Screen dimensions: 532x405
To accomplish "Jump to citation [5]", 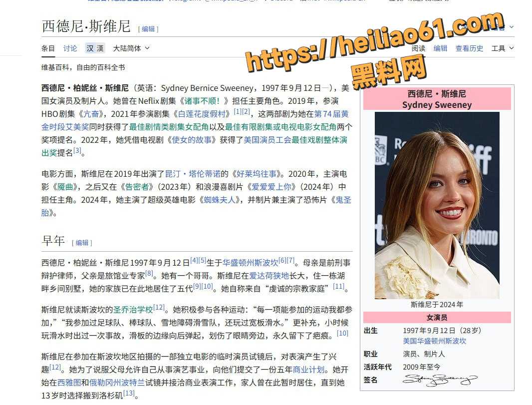I will pos(202,260).
